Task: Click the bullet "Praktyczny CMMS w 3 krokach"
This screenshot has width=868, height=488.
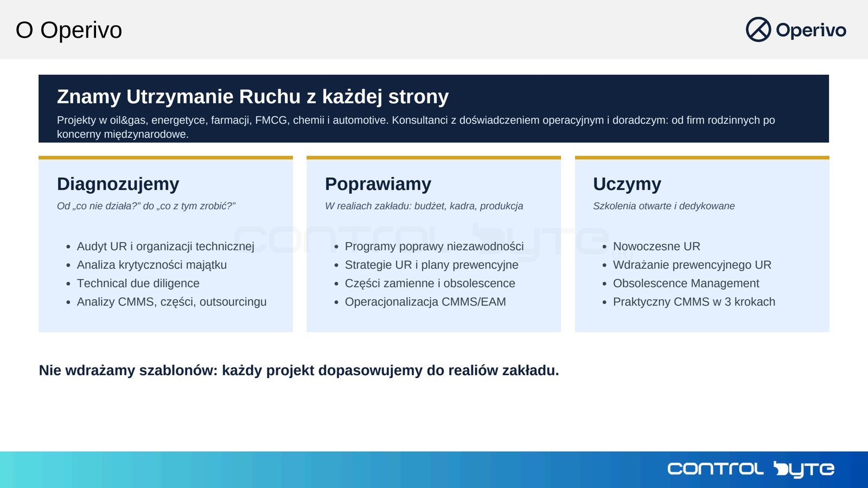Action: point(694,301)
